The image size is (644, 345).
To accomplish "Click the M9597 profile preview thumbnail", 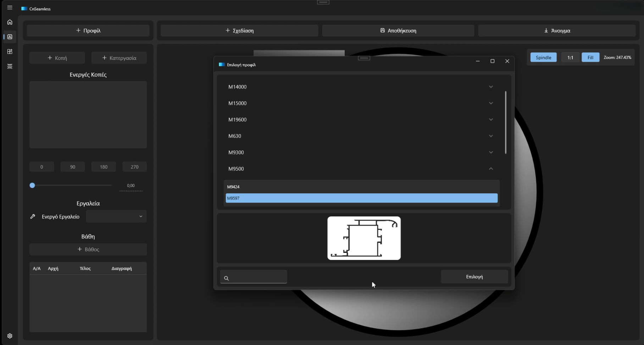I will 364,238.
